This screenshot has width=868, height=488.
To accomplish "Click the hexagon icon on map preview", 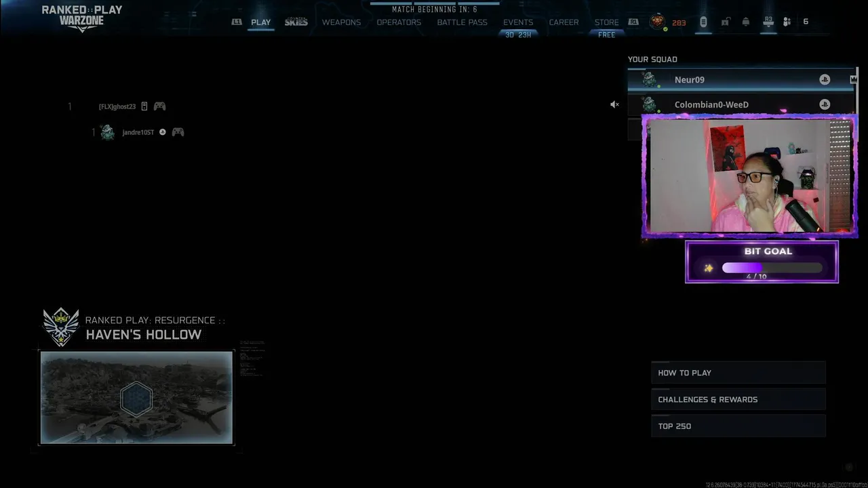I will (x=136, y=399).
